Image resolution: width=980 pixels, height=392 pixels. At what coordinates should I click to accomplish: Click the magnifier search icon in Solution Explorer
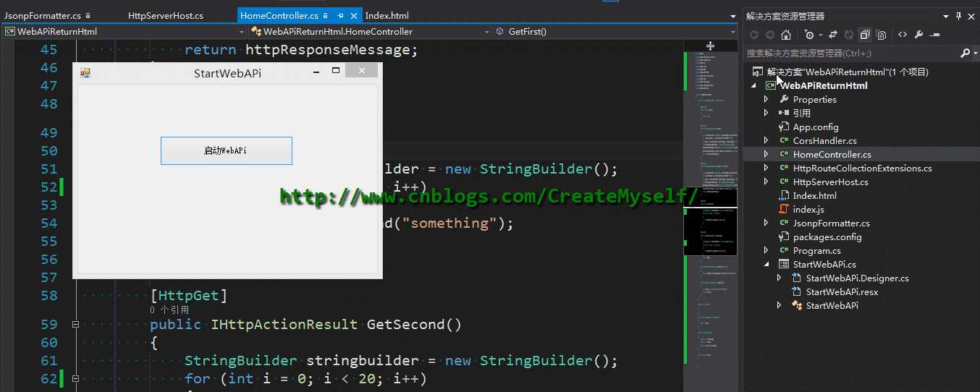[964, 54]
